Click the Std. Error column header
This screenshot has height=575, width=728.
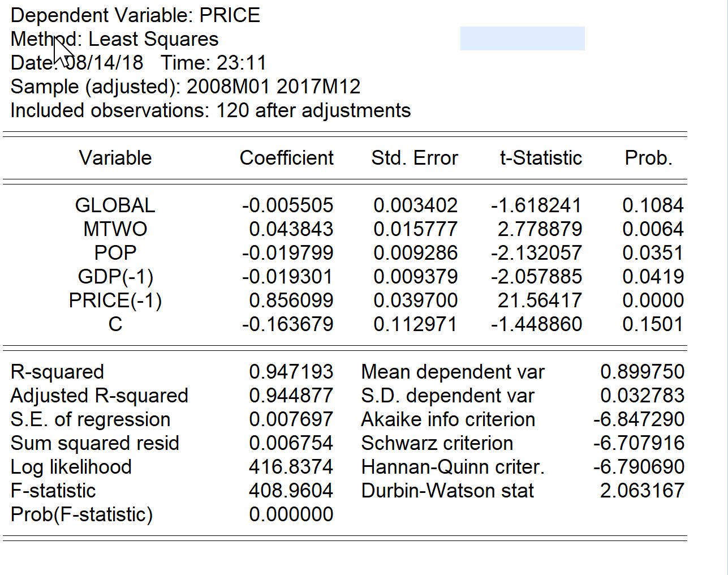(415, 158)
